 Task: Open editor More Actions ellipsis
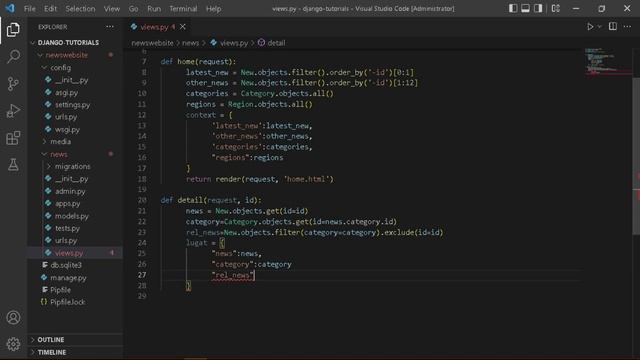point(627,27)
